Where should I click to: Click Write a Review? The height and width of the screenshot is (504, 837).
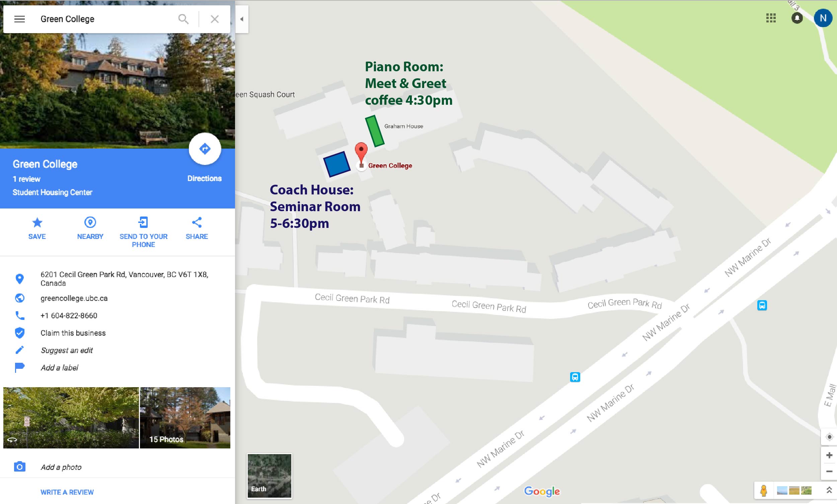(x=67, y=492)
